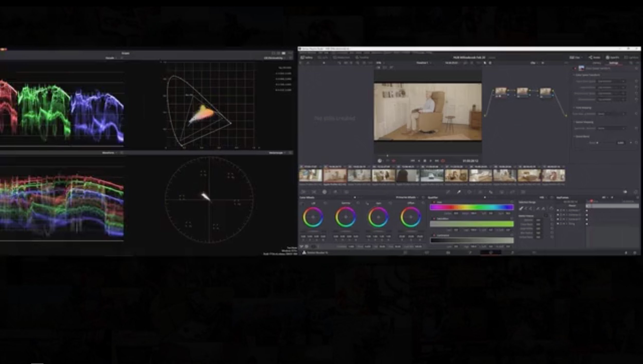Play the clip in the viewer
643x364 pixels.
point(431,161)
